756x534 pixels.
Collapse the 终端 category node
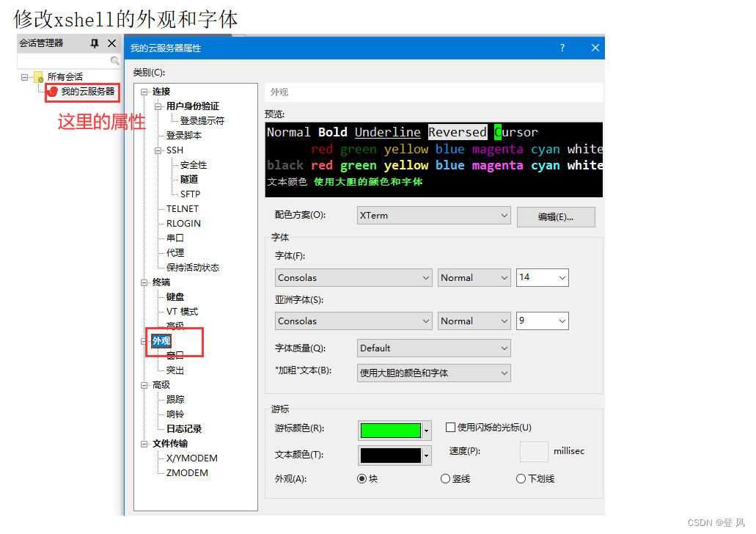(x=144, y=282)
